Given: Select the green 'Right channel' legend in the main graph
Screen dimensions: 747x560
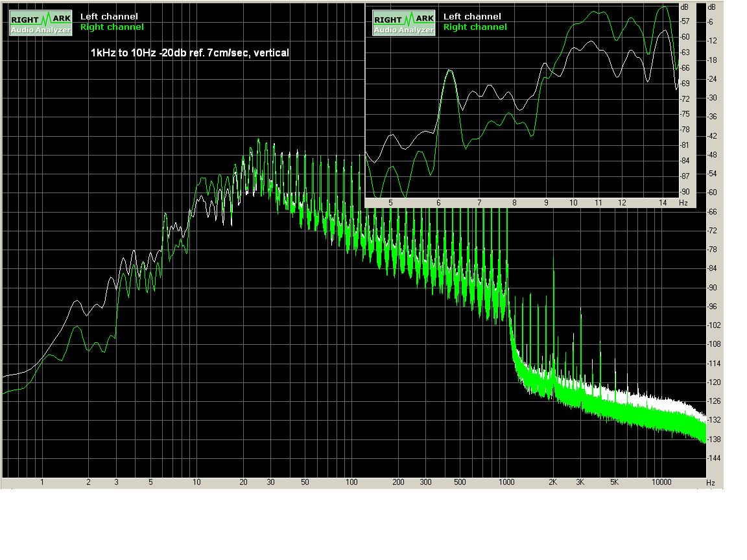Looking at the screenshot, I should [112, 27].
